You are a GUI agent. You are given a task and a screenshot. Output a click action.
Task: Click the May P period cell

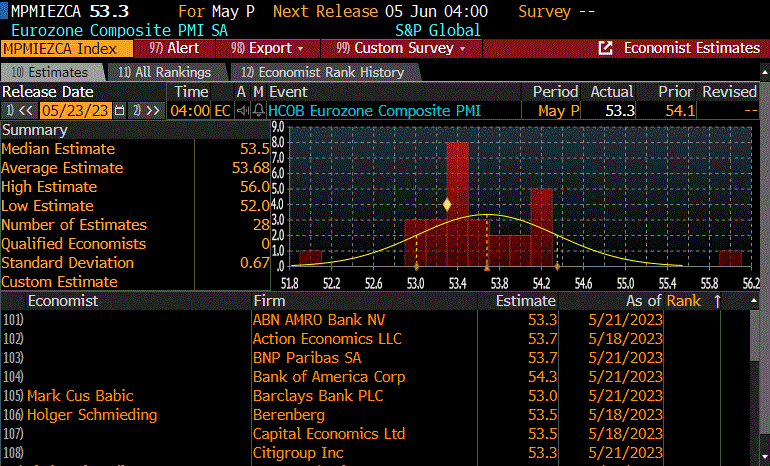point(558,110)
